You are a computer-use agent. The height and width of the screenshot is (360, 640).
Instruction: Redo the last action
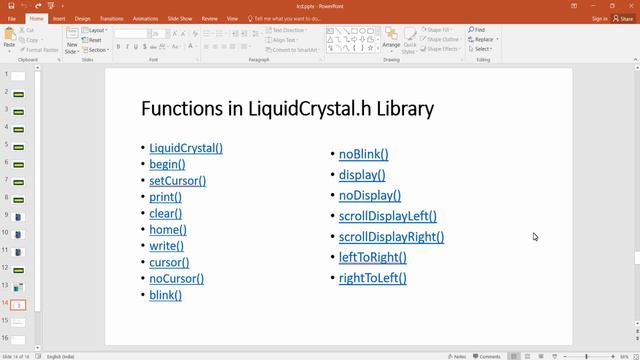click(x=38, y=6)
